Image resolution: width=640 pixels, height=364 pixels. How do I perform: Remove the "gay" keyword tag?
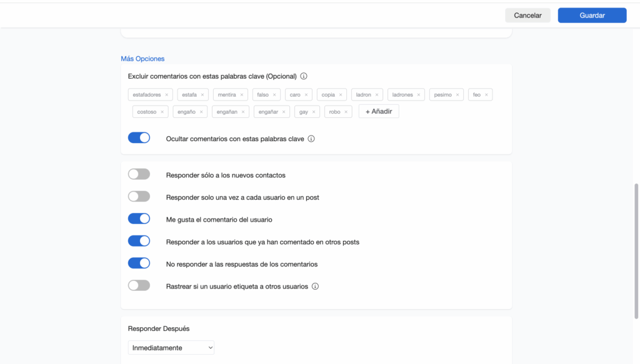(314, 112)
